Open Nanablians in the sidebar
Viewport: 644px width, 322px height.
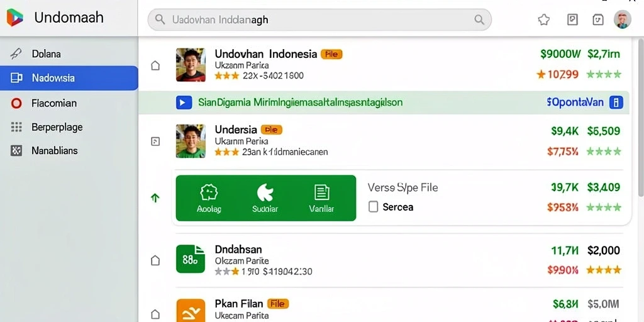tap(69, 151)
